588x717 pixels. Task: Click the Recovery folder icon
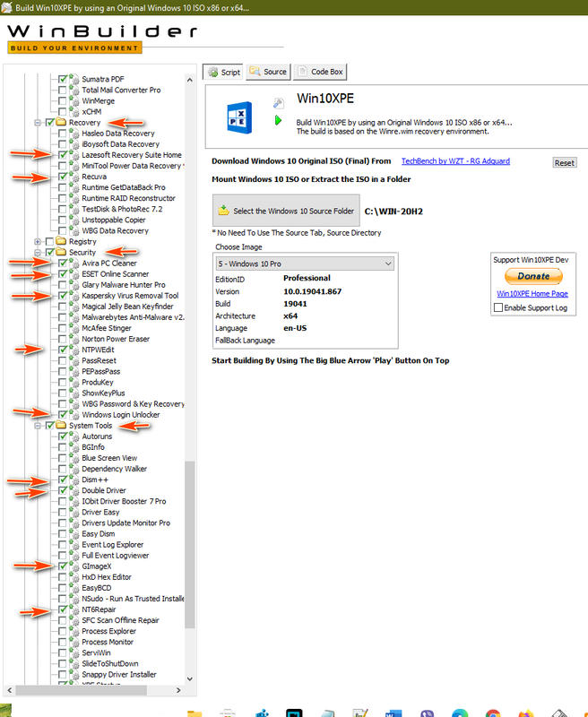(61, 122)
